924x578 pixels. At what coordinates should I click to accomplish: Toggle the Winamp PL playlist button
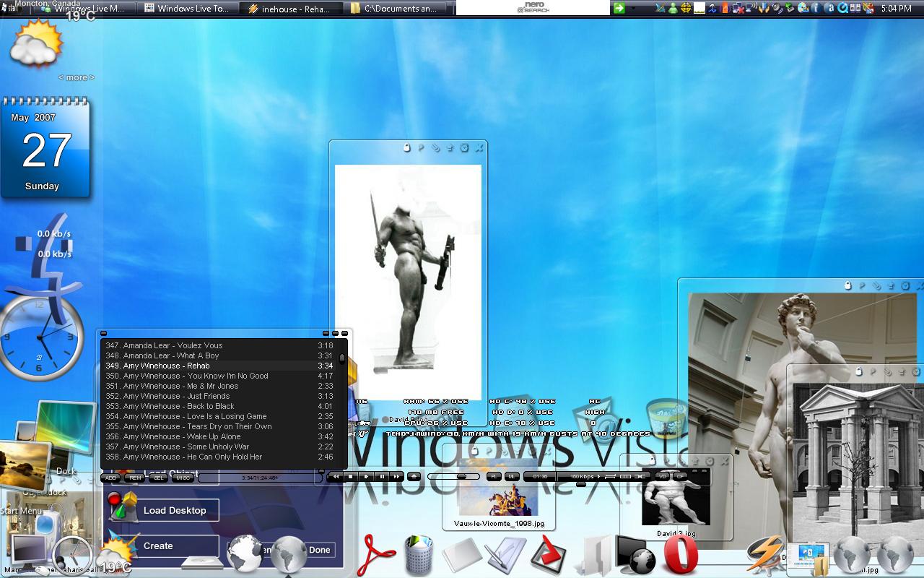point(494,477)
